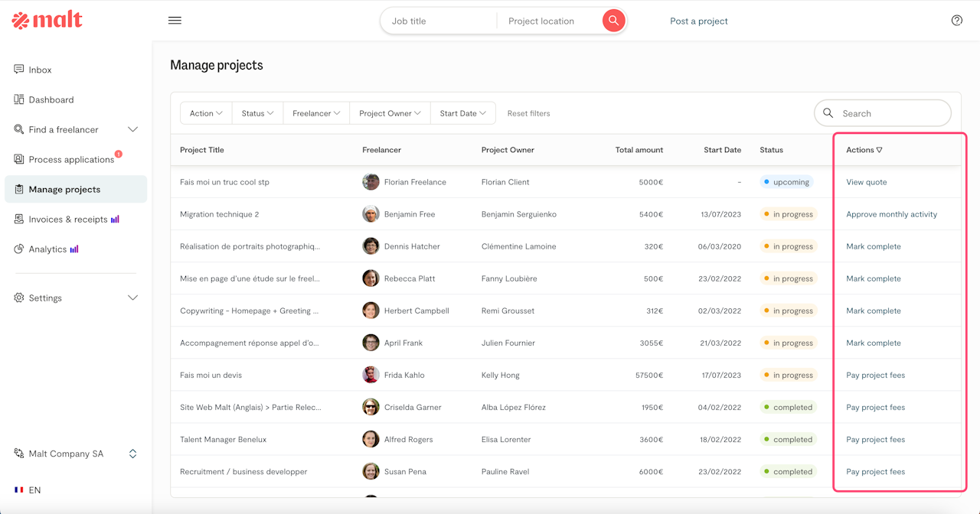This screenshot has height=514, width=980.
Task: Click the Malt logo
Action: (x=47, y=21)
